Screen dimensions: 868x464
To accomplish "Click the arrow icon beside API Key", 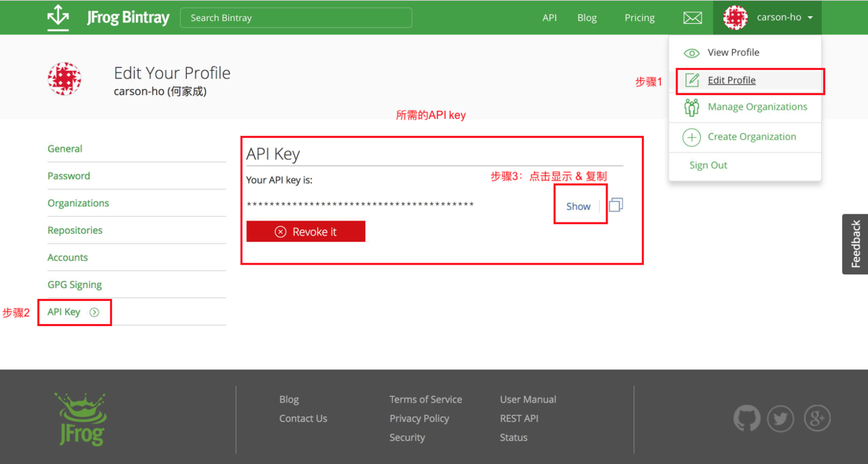I will tap(94, 312).
